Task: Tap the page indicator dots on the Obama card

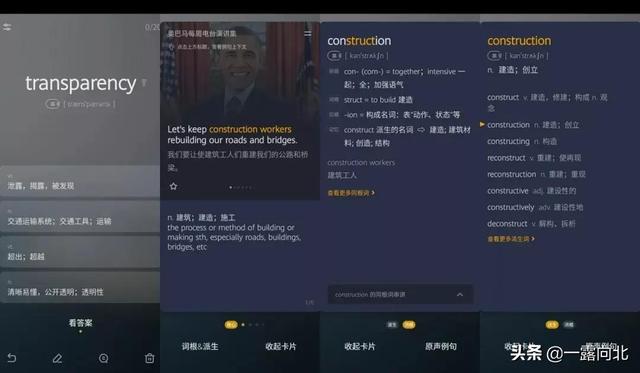Action: coord(241,187)
